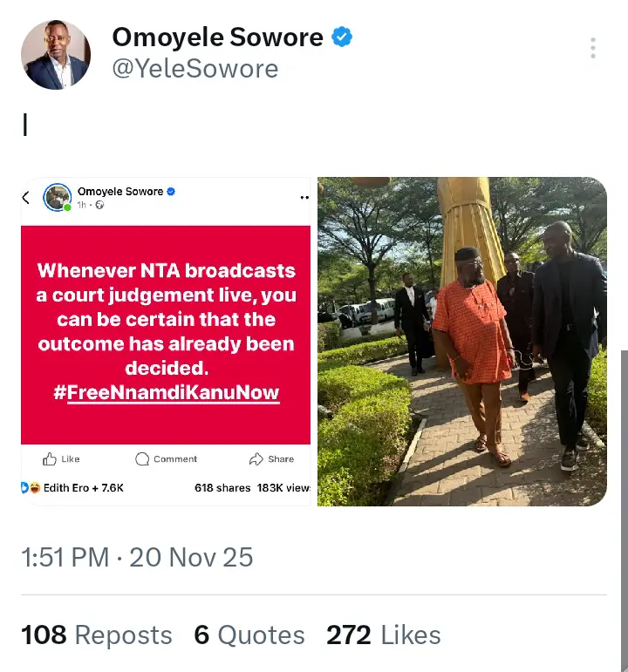This screenshot has height=672, width=628.
Task: Click the Comment speech bubble icon
Action: 142,459
